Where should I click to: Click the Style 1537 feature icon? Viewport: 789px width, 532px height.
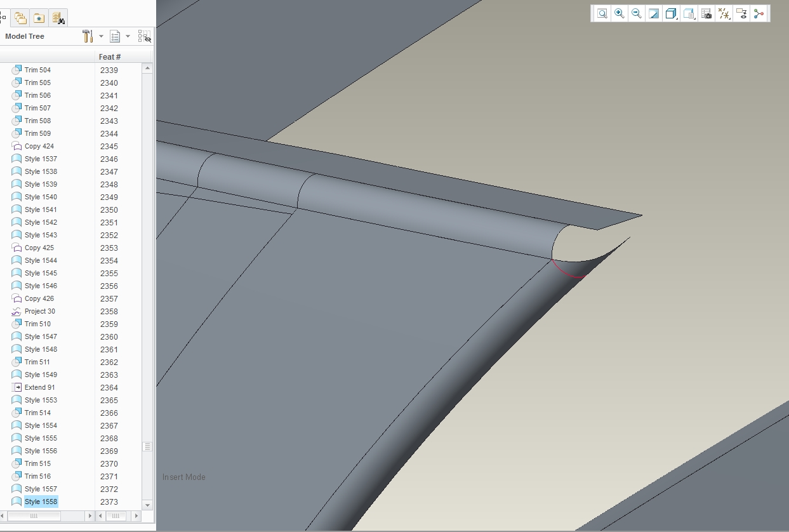pyautogui.click(x=17, y=159)
